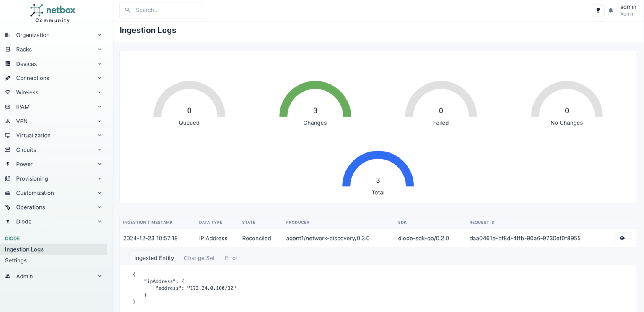
Task: Click the green Changes gauge
Action: point(315,101)
